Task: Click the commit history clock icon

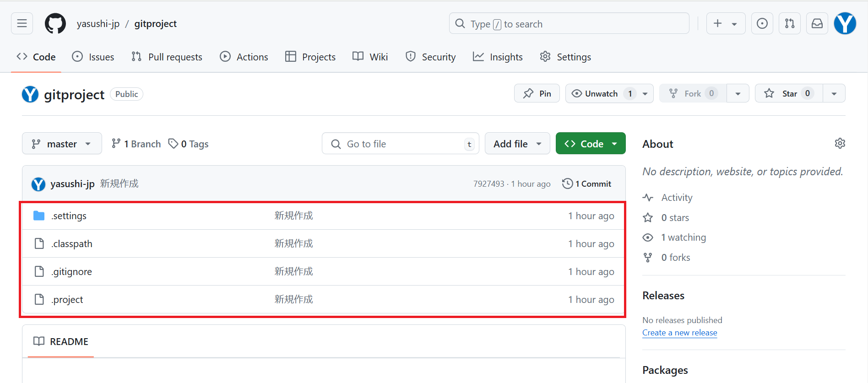Action: [567, 183]
